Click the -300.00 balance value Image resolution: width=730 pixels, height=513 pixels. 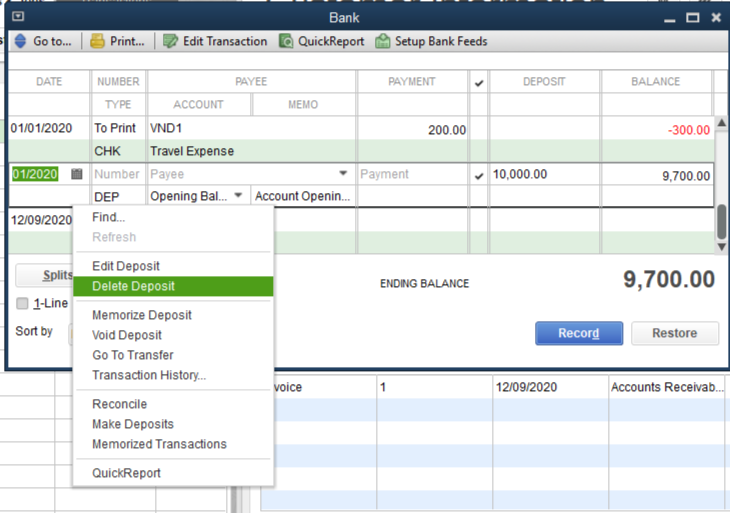(689, 130)
